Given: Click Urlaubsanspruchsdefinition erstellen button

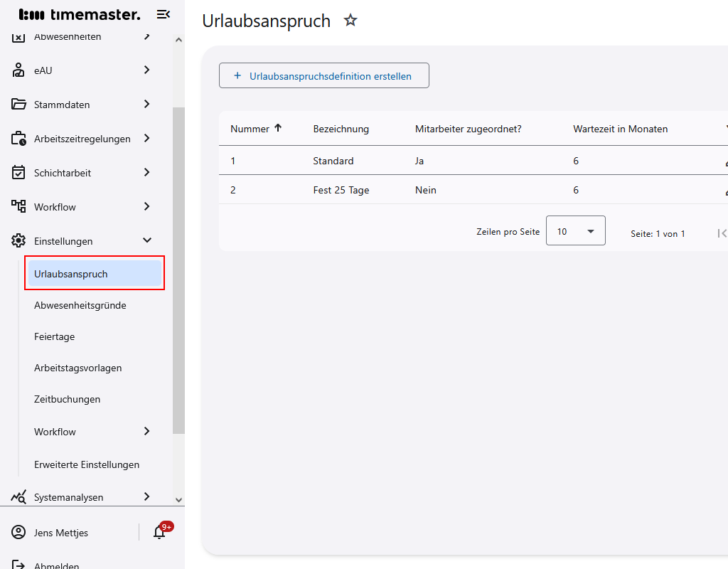Looking at the screenshot, I should coord(323,76).
